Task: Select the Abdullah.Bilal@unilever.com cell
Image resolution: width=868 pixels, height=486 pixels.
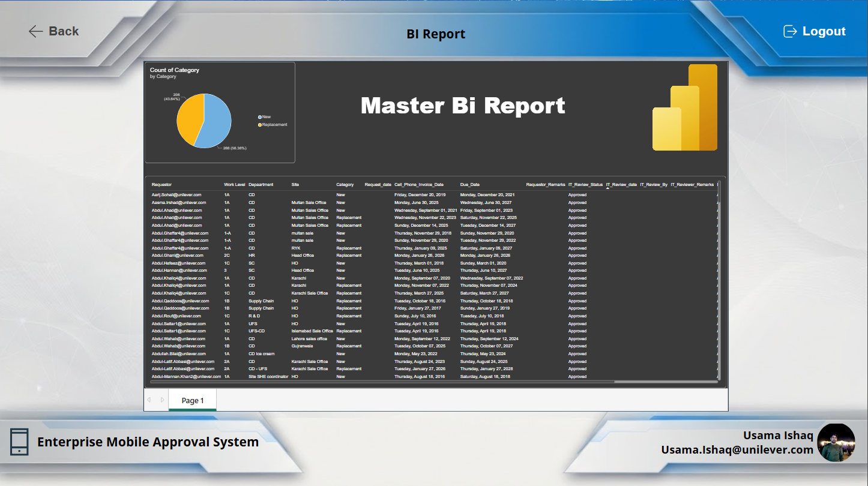Action: pyautogui.click(x=178, y=354)
